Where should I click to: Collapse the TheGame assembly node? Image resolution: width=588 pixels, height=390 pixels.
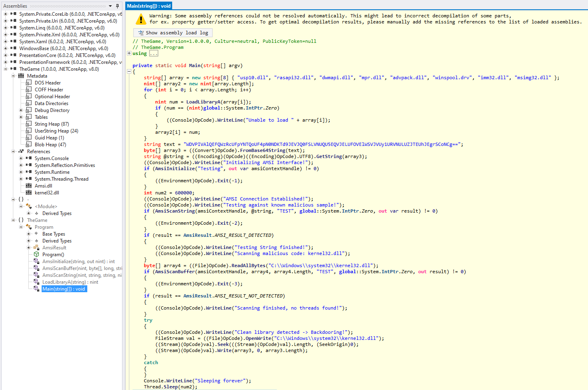coord(6,69)
